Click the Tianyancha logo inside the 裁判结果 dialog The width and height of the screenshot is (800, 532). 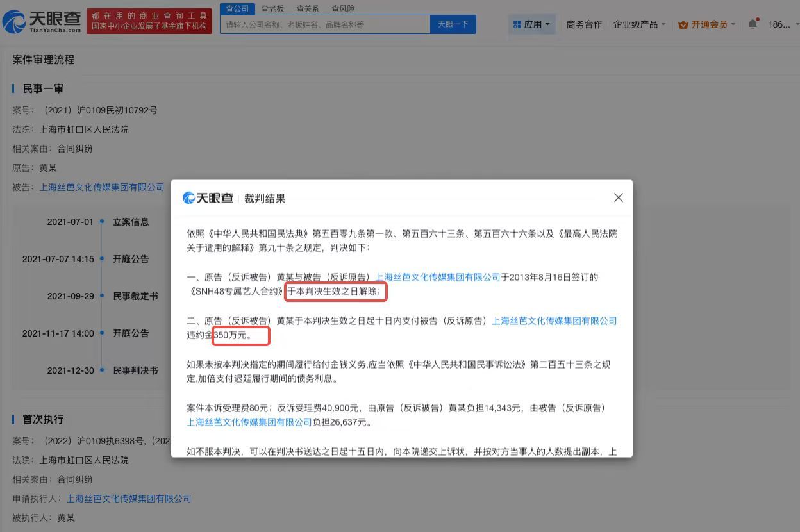(x=207, y=197)
